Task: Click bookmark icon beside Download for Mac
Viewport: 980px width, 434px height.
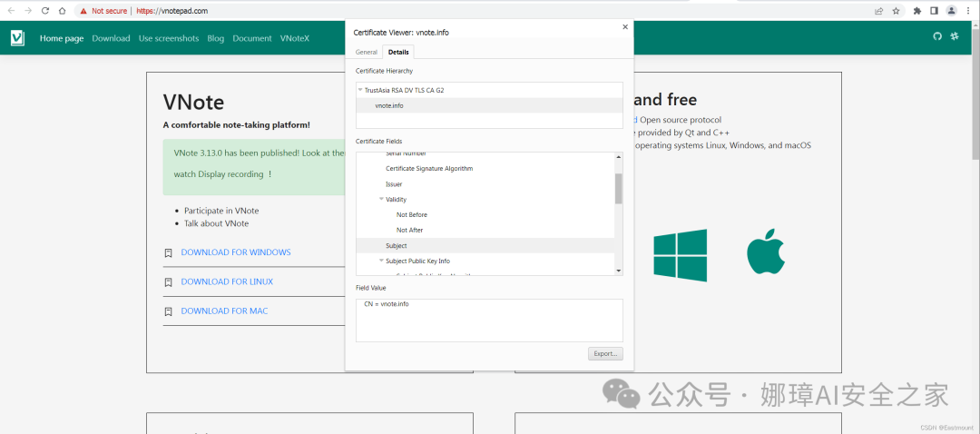Action: [x=168, y=311]
